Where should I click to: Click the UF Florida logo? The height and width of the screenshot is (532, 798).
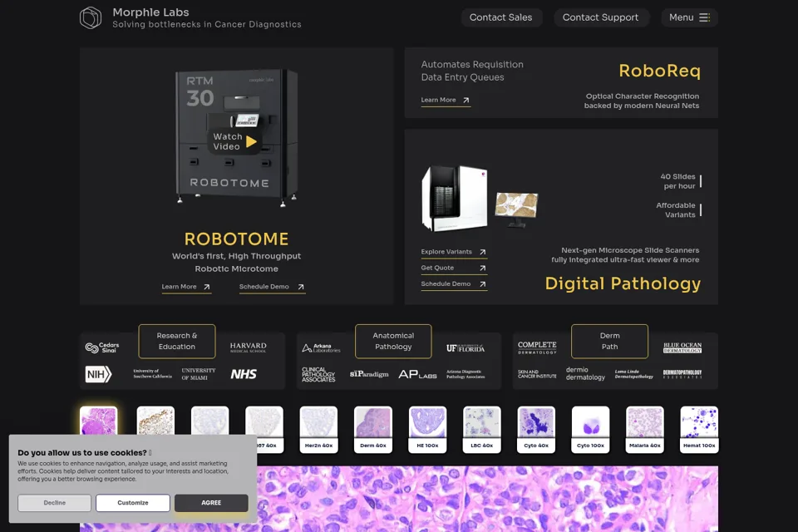(x=465, y=347)
